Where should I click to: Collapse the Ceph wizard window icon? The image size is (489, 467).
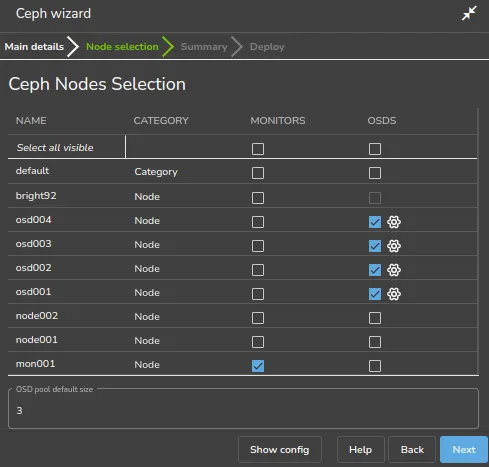[469, 13]
